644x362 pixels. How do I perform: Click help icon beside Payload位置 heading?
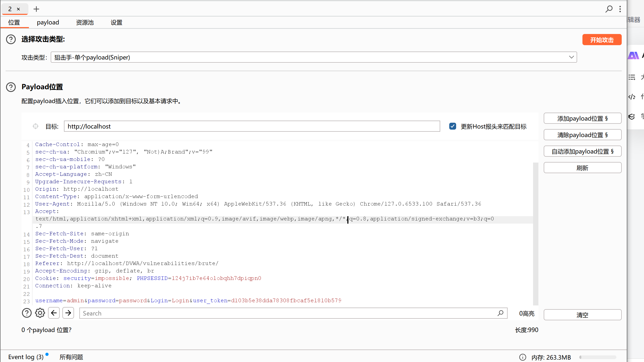coord(11,87)
